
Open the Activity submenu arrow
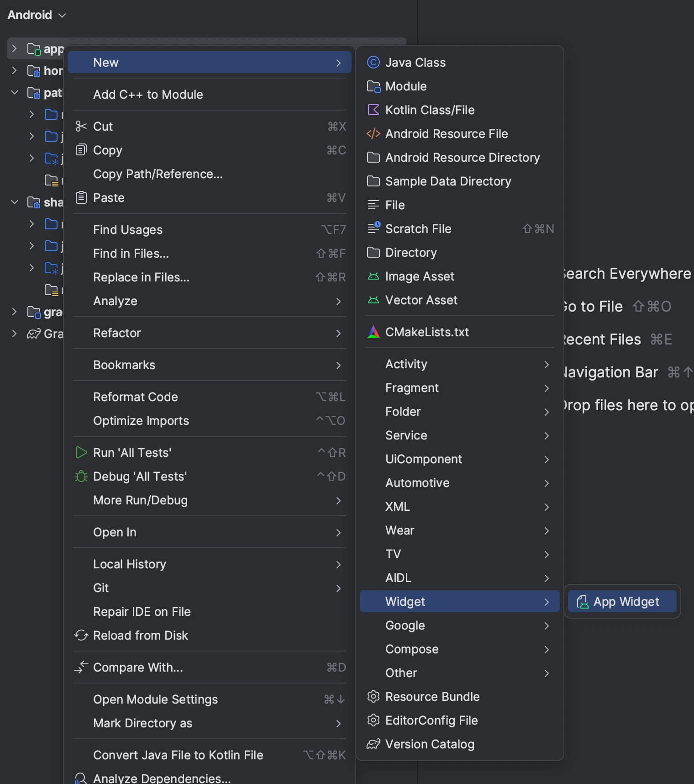[547, 364]
